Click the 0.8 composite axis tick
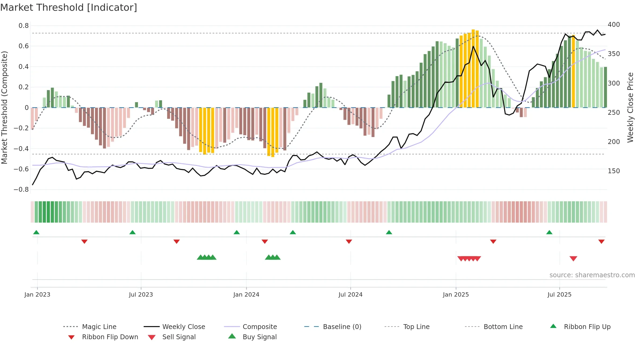This screenshot has width=644, height=362. tap(24, 26)
